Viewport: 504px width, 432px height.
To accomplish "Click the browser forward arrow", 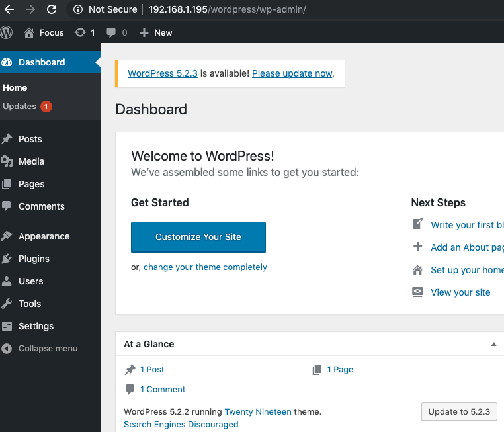I will (x=30, y=9).
